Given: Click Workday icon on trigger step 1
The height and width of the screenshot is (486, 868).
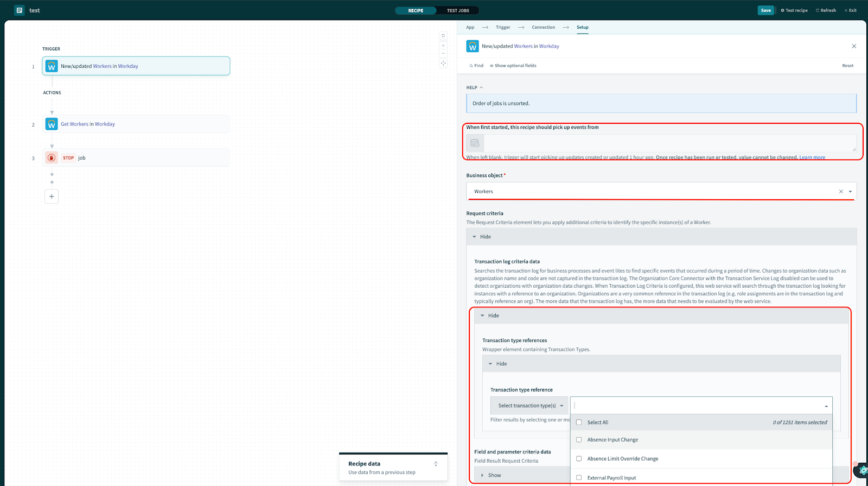Looking at the screenshot, I should pyautogui.click(x=52, y=66).
